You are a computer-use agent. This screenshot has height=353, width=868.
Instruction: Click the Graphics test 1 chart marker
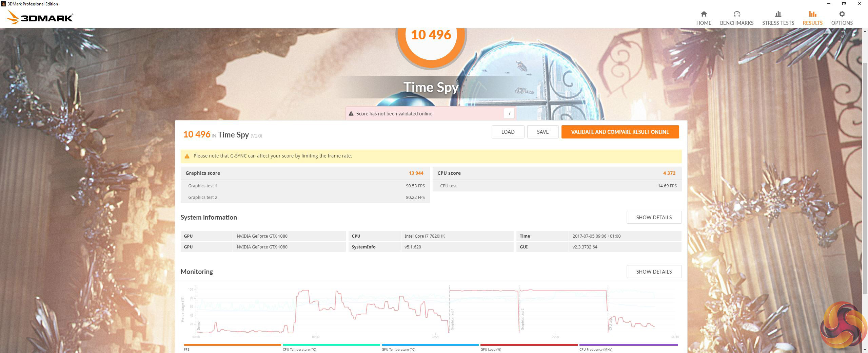tap(452, 320)
